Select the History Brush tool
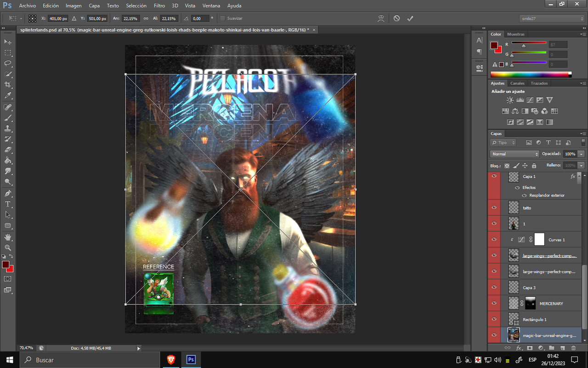 click(8, 139)
